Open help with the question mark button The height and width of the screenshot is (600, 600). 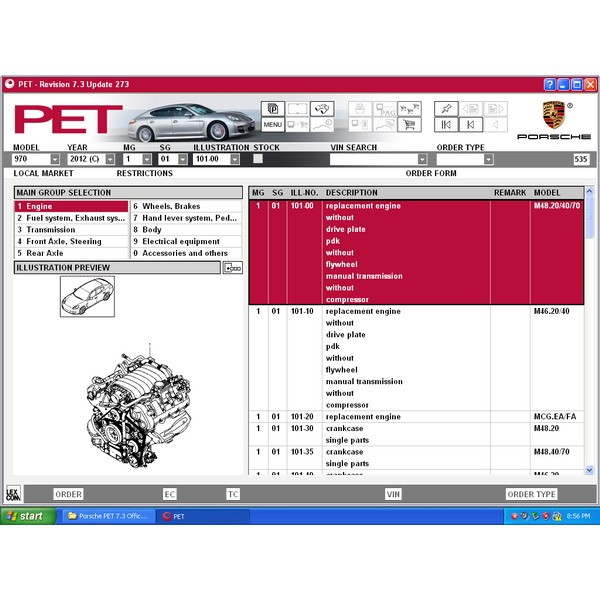(549, 85)
